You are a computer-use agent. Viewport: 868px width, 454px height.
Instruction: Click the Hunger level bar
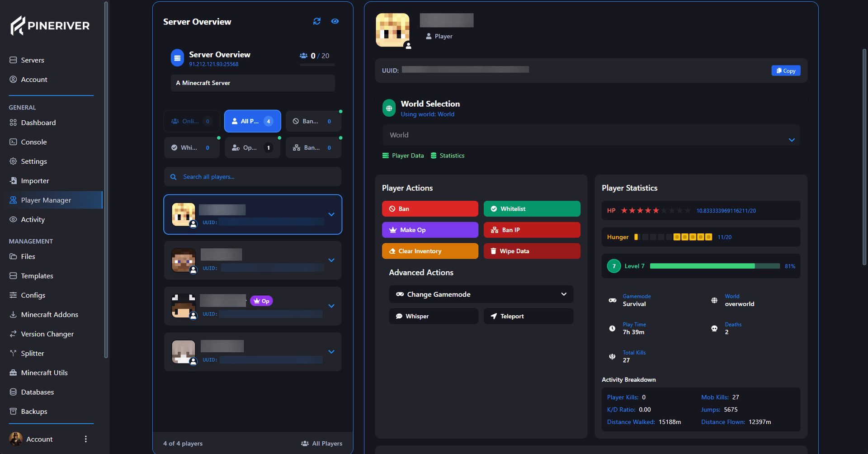pos(673,237)
